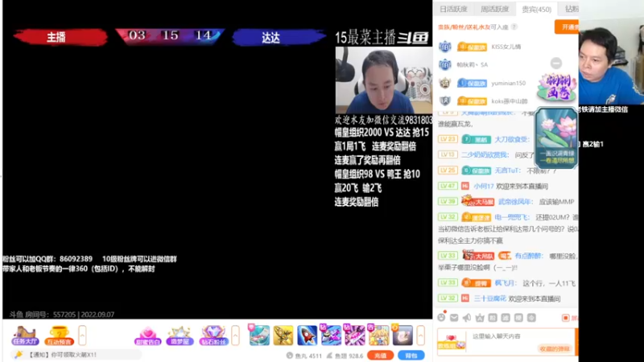Open the 甜蜜告白 heart icon
This screenshot has height=362, width=644.
pos(147,336)
